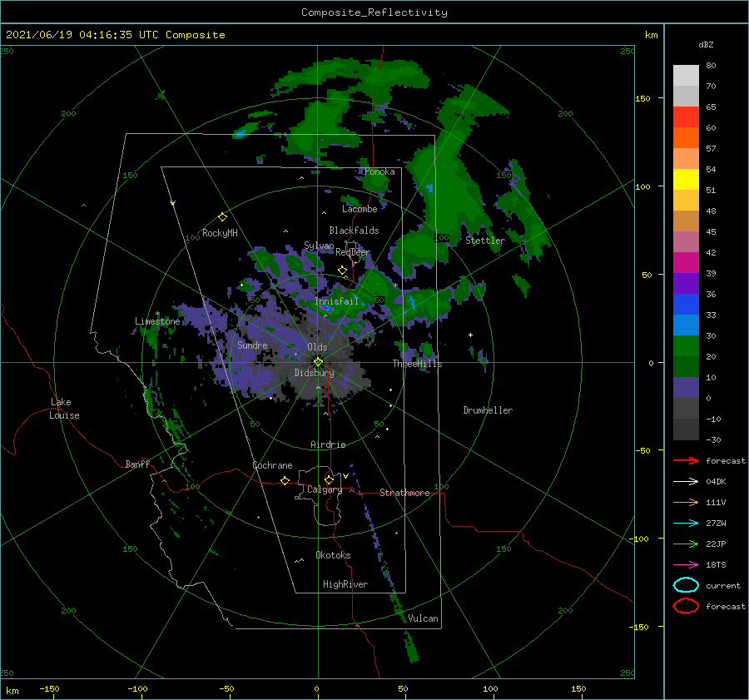
Task: Select the magenta 18TS arrow icon
Action: click(686, 565)
